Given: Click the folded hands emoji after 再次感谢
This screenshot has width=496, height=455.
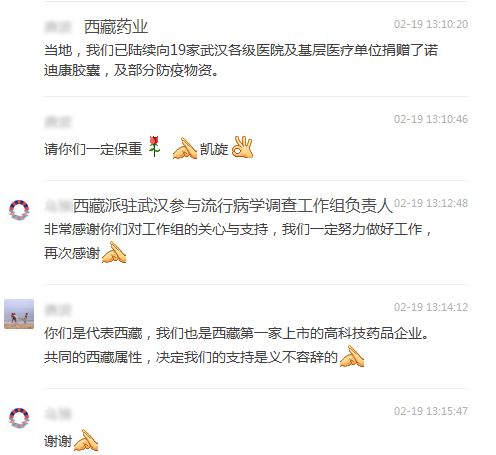Looking at the screenshot, I should point(114,252).
